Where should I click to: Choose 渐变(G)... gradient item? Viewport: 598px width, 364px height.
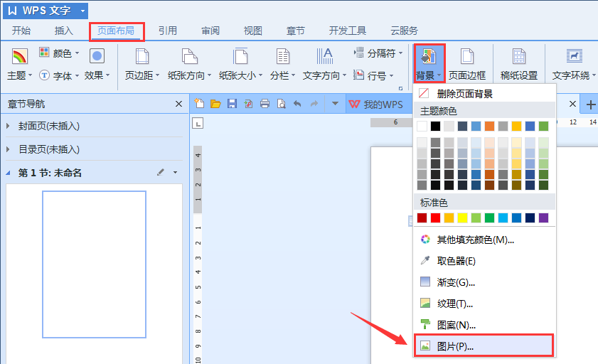484,282
